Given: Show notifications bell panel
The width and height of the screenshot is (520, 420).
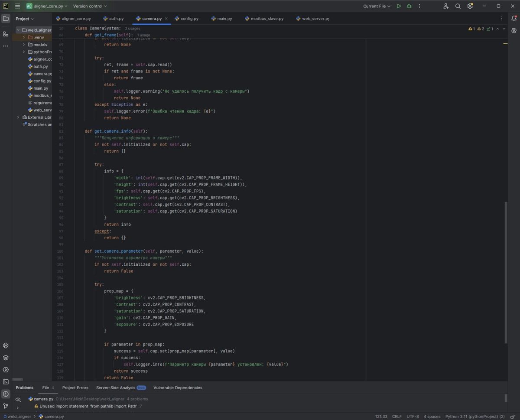Looking at the screenshot, I should 514,19.
